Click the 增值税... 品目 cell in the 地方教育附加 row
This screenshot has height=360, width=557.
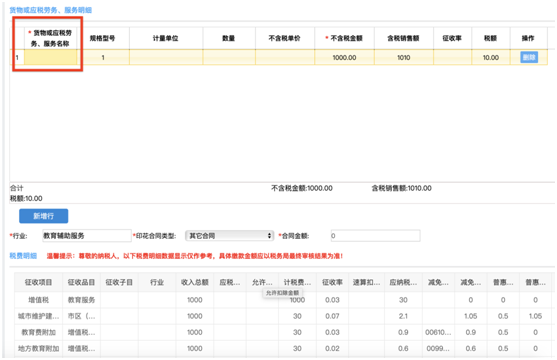click(x=81, y=349)
